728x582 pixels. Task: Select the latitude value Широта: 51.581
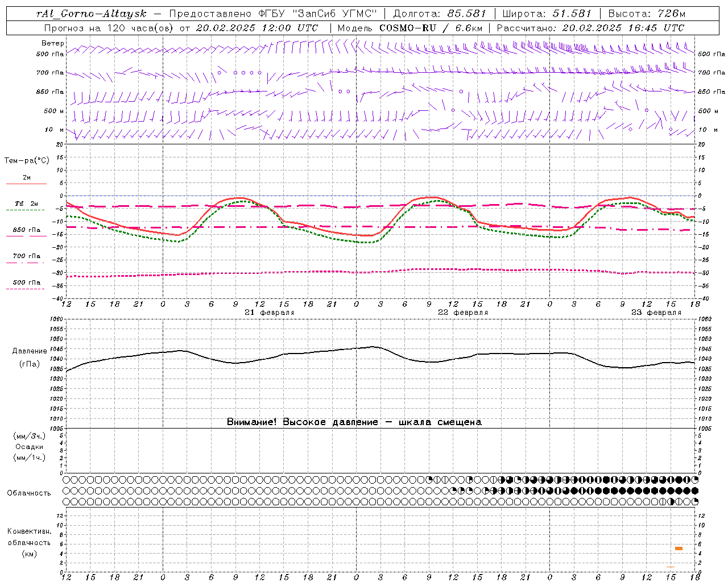547,13
